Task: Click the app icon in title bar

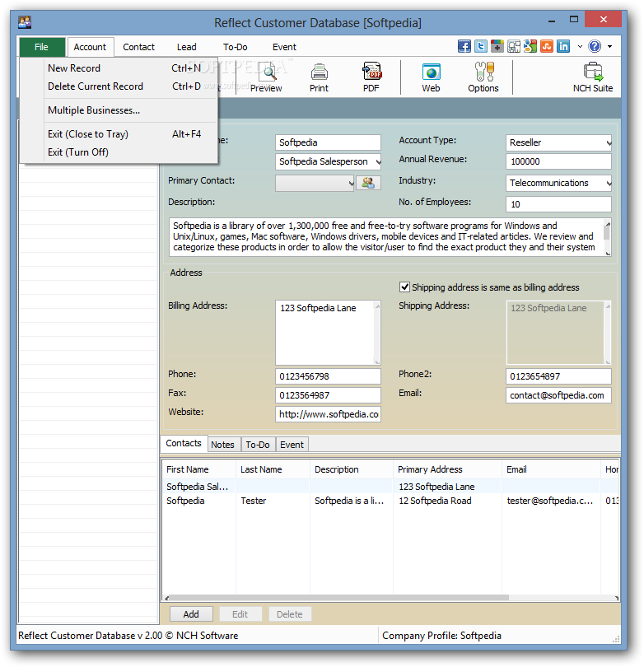Action: click(x=25, y=21)
